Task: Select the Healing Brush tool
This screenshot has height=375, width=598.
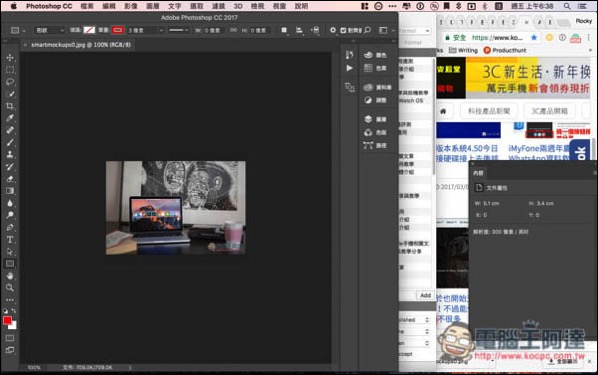Action: [x=10, y=130]
